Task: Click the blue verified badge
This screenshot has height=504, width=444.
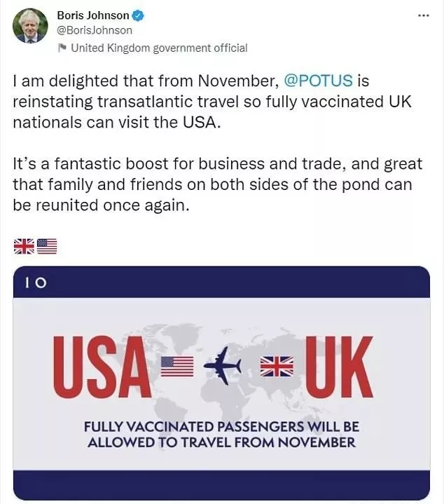Action: coord(138,15)
